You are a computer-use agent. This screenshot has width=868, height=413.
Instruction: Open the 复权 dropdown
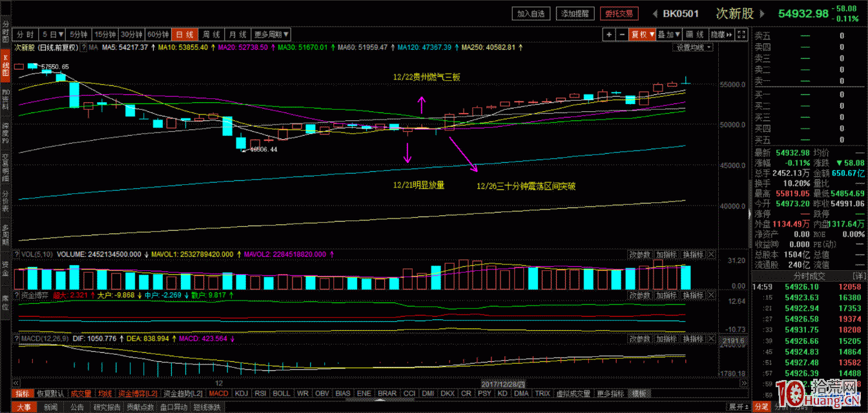click(643, 34)
